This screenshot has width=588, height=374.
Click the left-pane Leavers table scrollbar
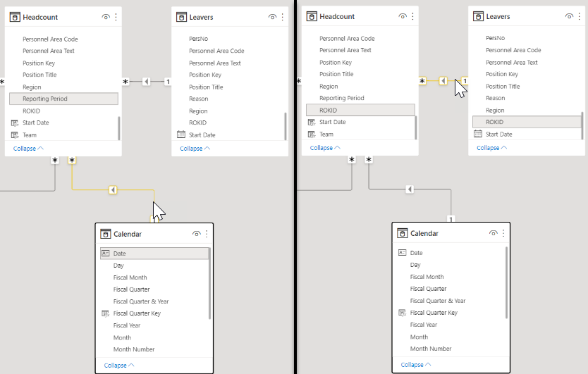(x=286, y=126)
